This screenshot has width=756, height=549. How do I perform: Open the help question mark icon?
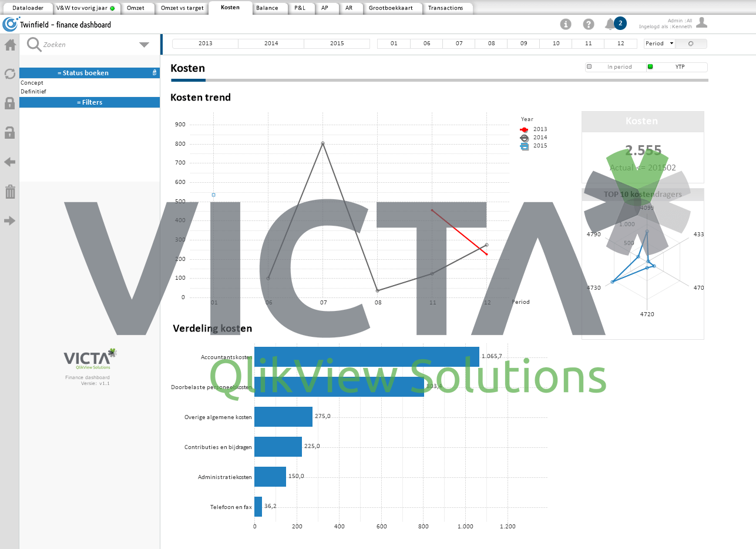(x=589, y=24)
